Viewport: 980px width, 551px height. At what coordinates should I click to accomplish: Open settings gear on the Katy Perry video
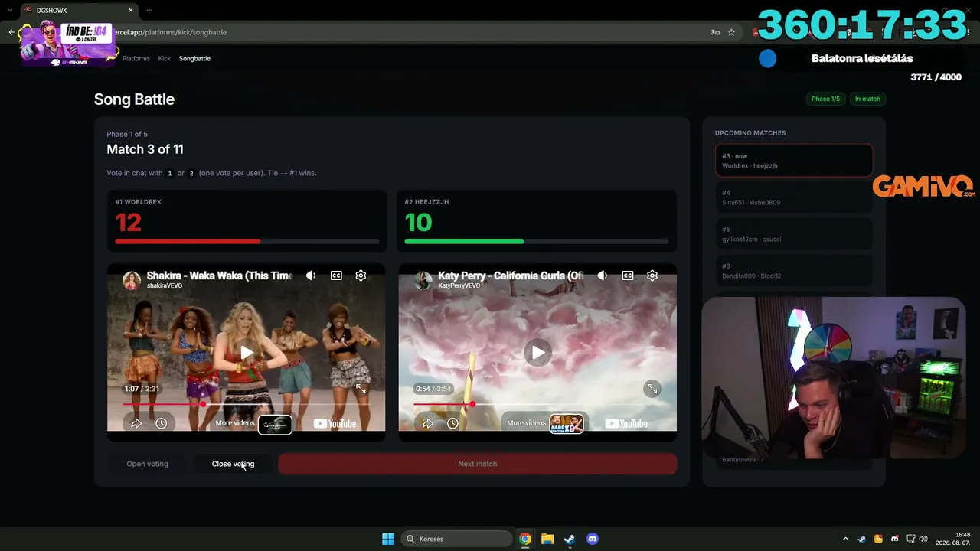(652, 275)
